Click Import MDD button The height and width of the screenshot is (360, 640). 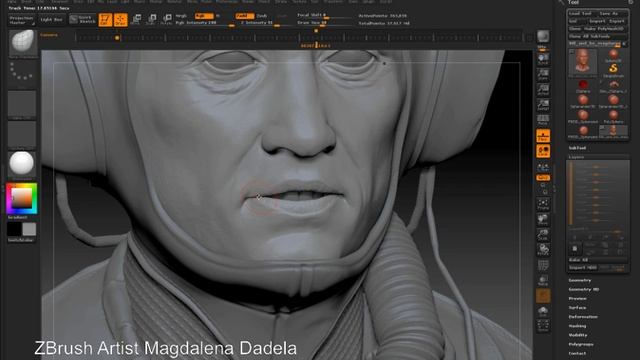(x=582, y=268)
